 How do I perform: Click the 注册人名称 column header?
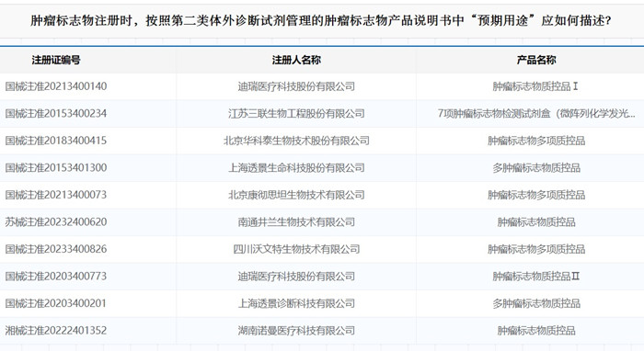[296, 60]
